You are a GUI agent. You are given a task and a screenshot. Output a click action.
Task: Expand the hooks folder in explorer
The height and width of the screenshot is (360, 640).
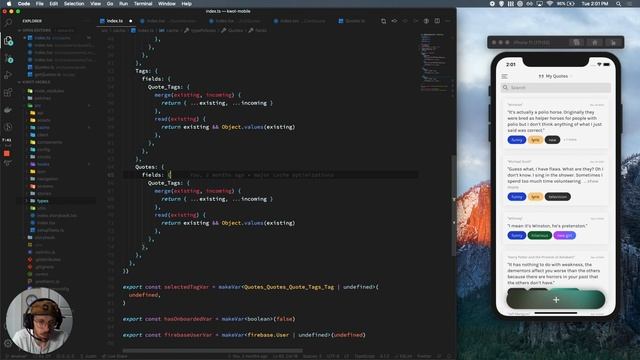43,164
